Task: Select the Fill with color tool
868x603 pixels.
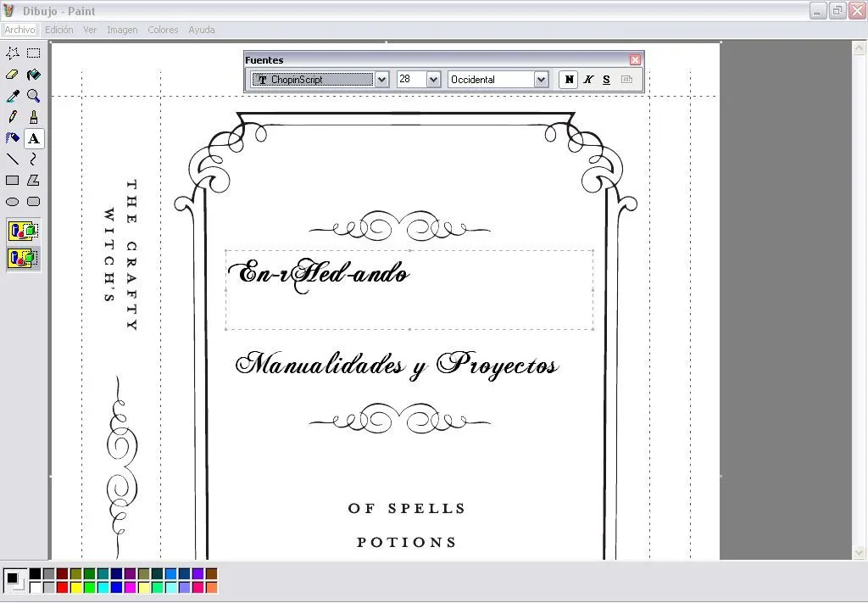Action: pyautogui.click(x=33, y=75)
